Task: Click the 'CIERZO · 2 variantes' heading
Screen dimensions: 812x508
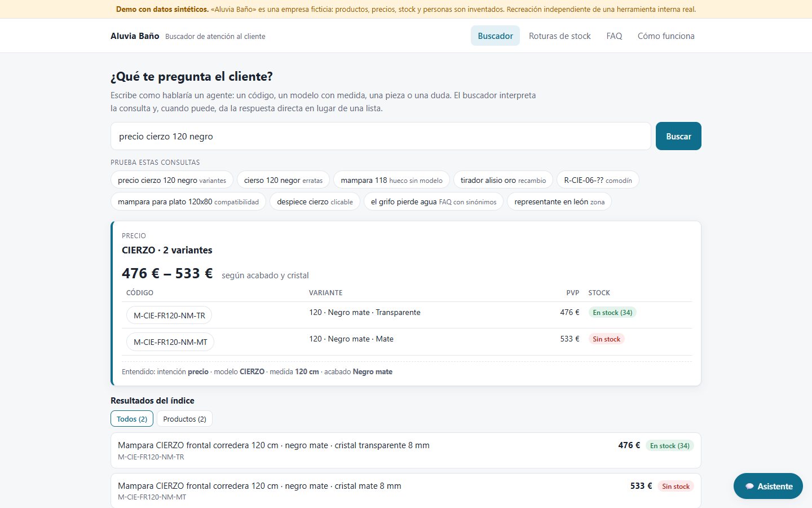Action: (x=167, y=250)
